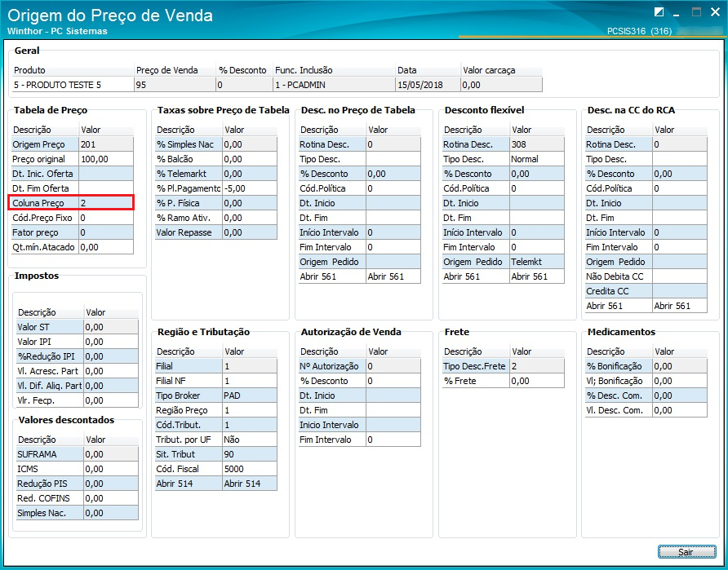This screenshot has width=728, height=570.
Task: Click the Dt. Fim Oferta row label
Action: coord(45,188)
